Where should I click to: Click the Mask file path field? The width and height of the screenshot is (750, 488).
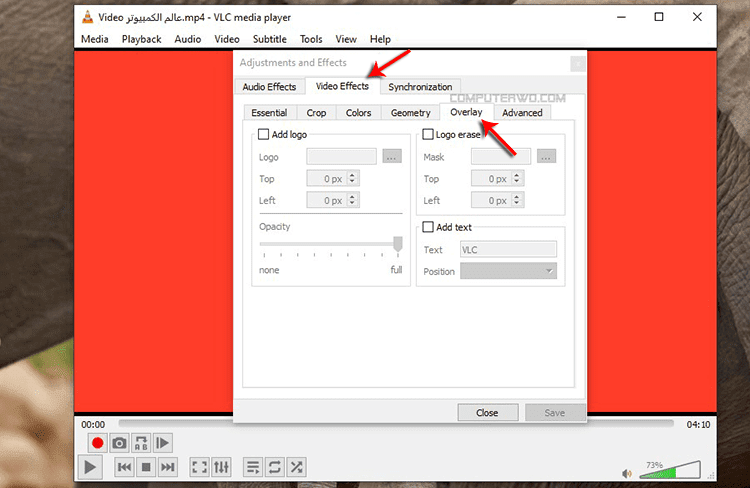click(501, 156)
